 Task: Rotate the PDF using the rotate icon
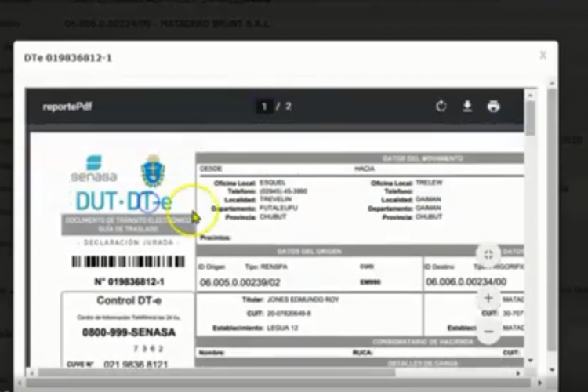441,107
